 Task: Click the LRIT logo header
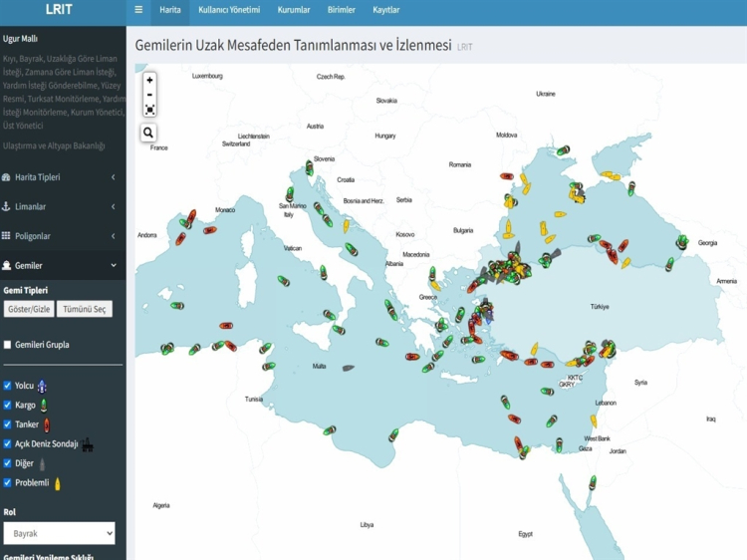[60, 10]
